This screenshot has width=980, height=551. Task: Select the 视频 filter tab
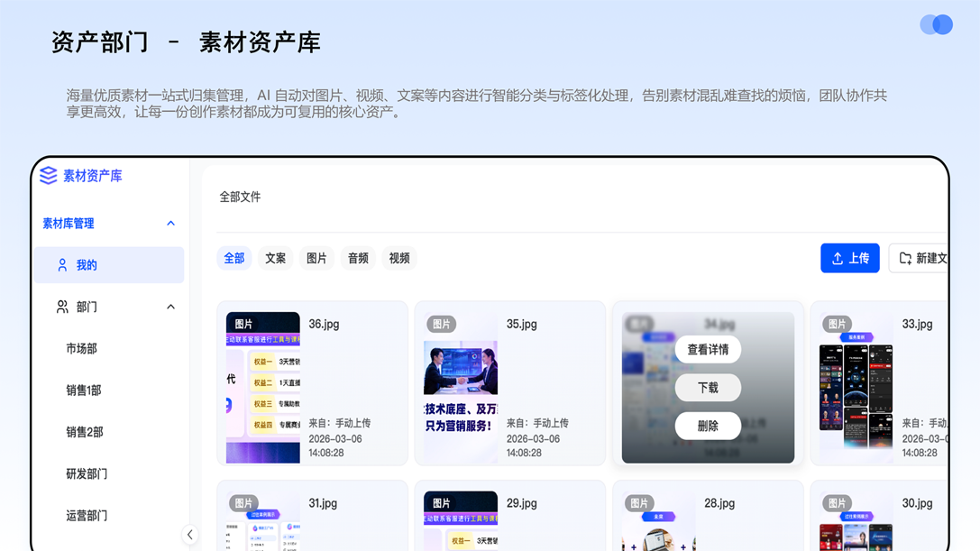[x=399, y=258]
